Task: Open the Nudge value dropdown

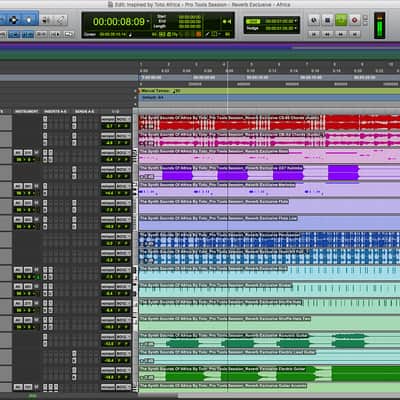Action: click(x=296, y=28)
